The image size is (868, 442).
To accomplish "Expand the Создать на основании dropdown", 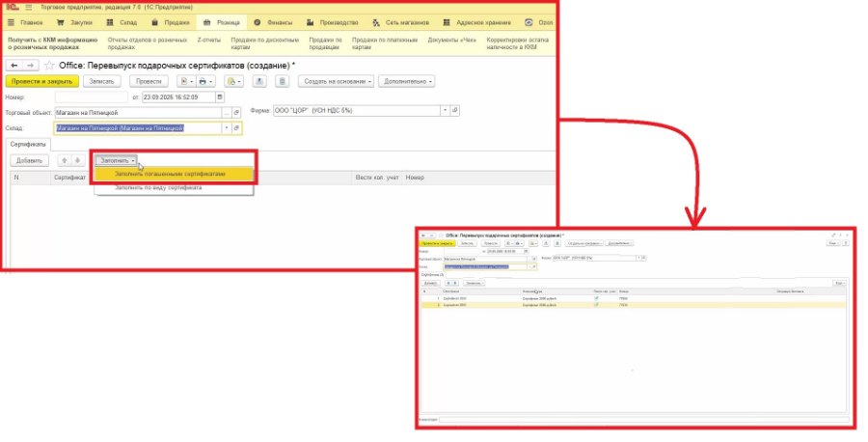I will pos(336,81).
